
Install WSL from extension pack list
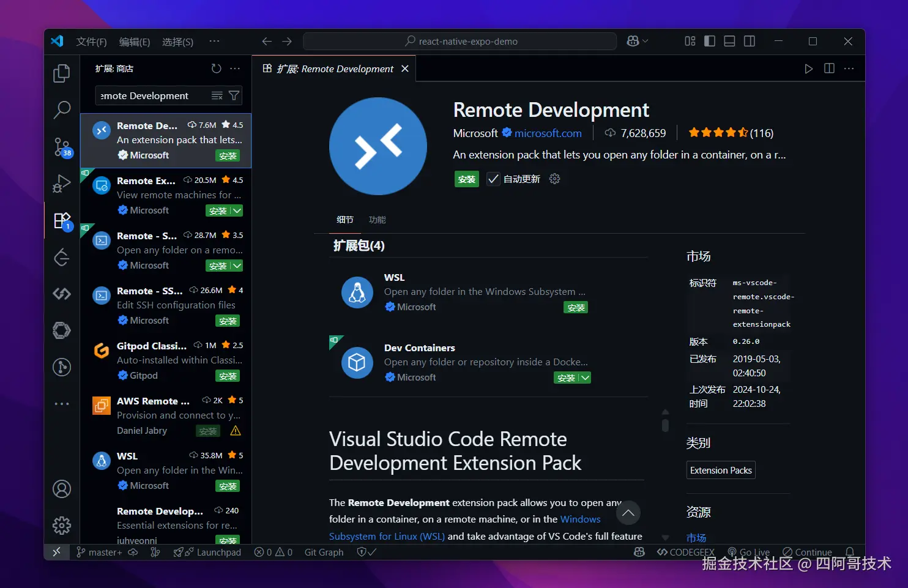coord(576,308)
